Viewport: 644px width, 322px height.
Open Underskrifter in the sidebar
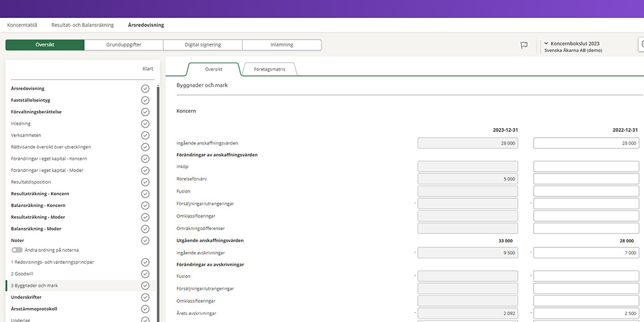coord(26,297)
